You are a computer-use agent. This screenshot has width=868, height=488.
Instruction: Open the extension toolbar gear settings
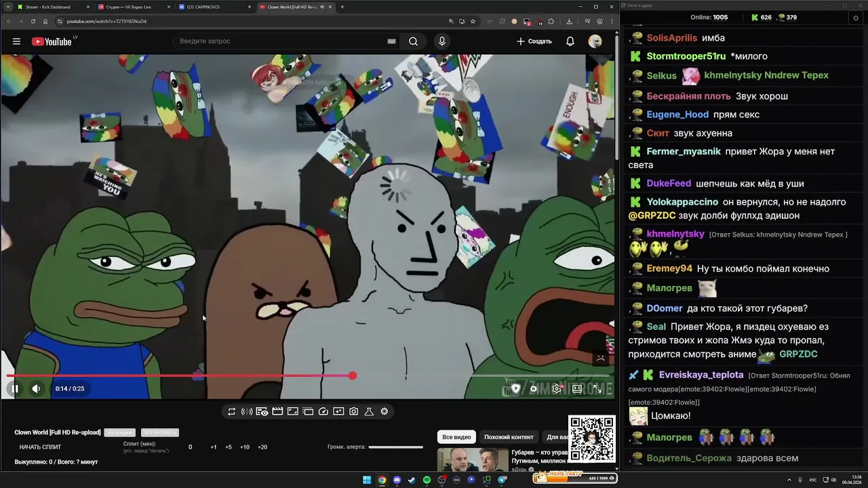pos(384,411)
